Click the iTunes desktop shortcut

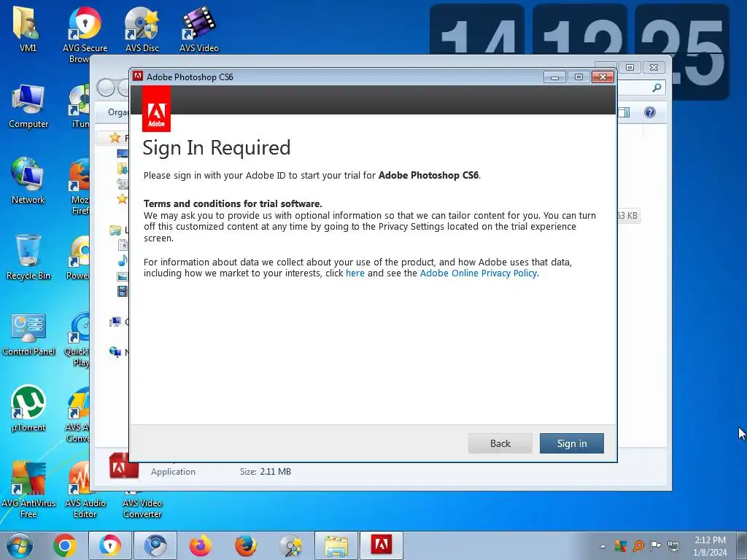click(80, 106)
